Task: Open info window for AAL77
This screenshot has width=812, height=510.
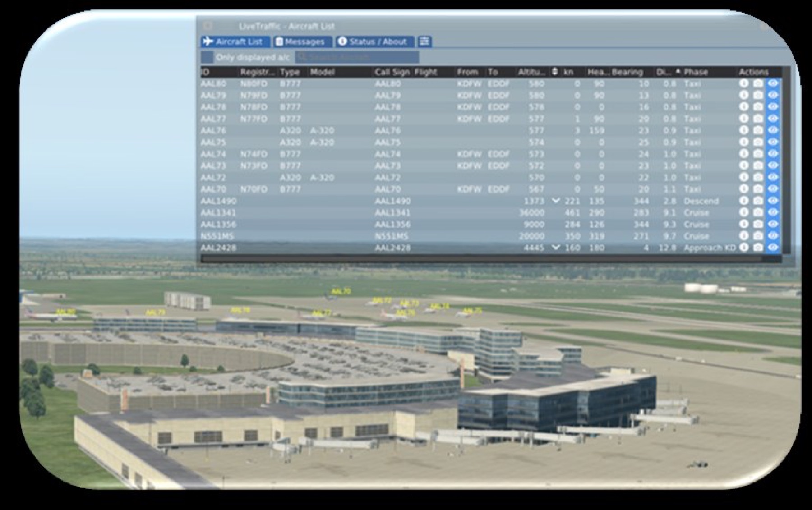Action: click(x=744, y=119)
